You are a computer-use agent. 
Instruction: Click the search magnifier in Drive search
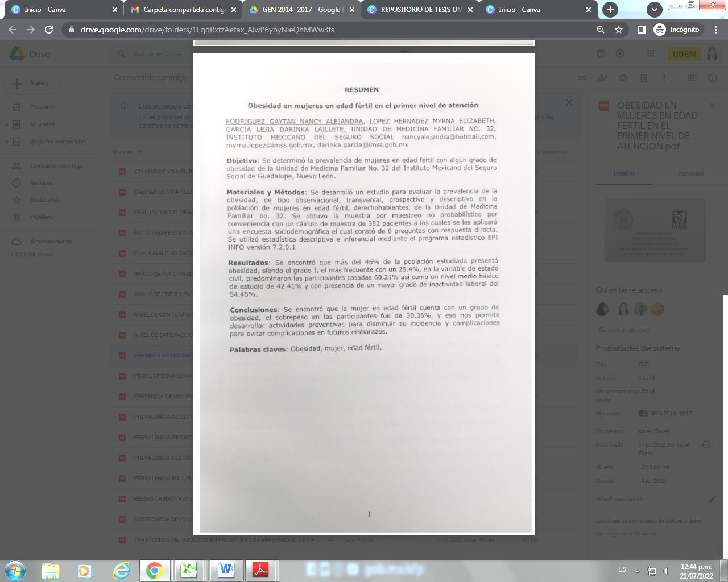(121, 54)
